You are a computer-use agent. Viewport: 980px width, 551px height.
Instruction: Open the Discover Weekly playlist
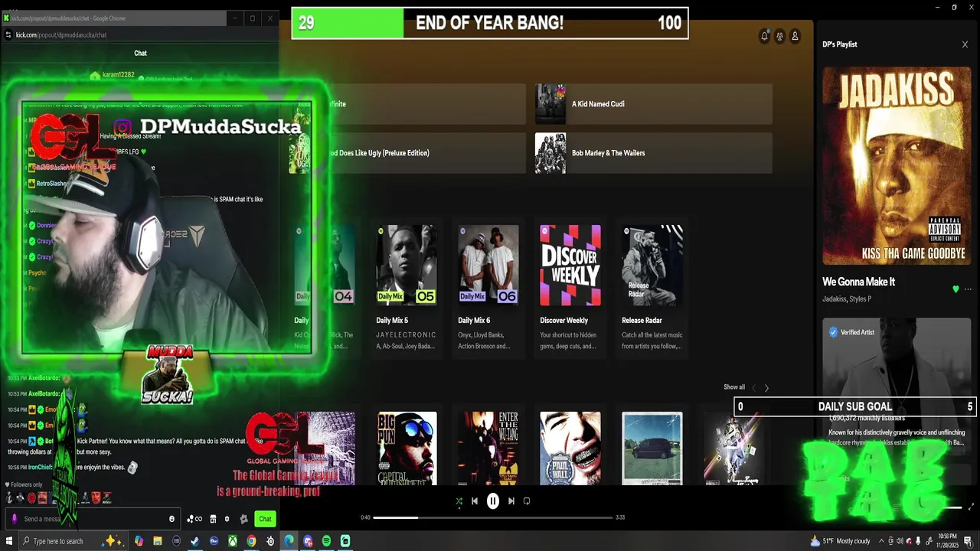pyautogui.click(x=570, y=289)
